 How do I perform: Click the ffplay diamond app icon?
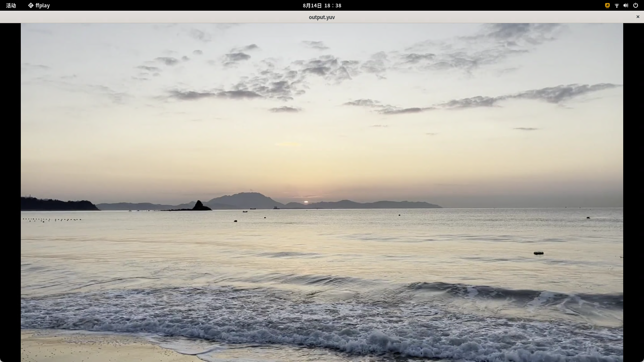[31, 5]
